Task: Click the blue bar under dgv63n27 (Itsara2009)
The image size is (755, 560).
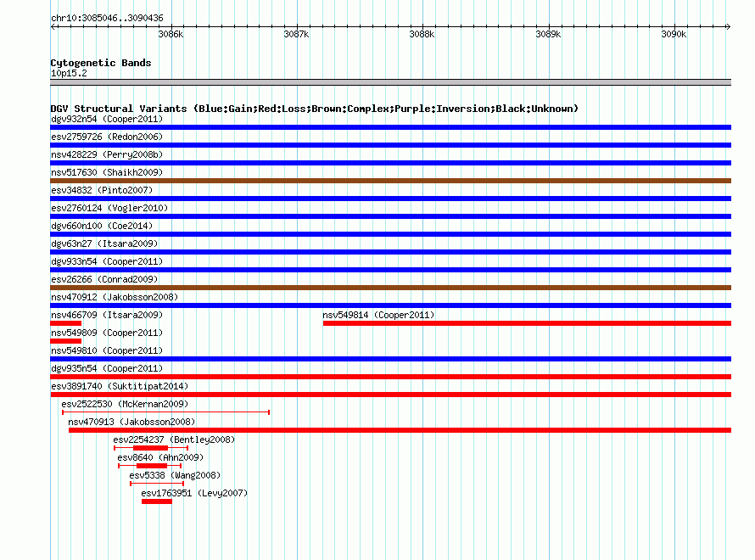Action: pos(390,252)
